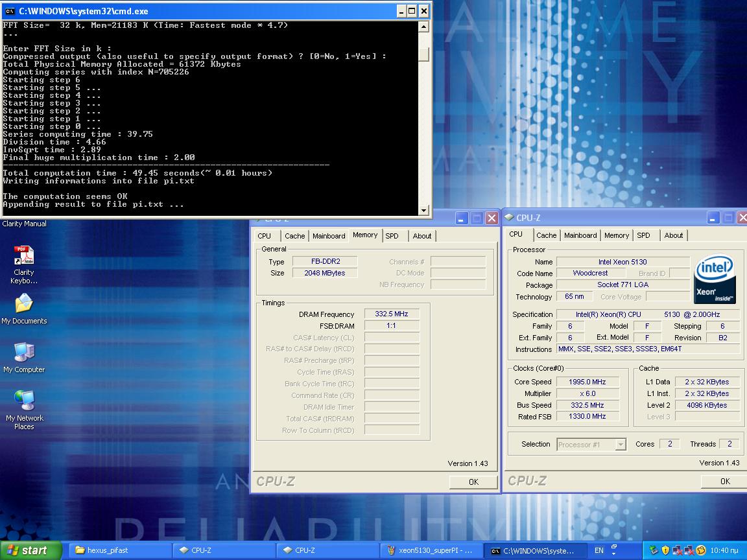Viewport: 747px width, 560px height.
Task: Click the Code Name Woodcrest field
Action: pyautogui.click(x=590, y=273)
